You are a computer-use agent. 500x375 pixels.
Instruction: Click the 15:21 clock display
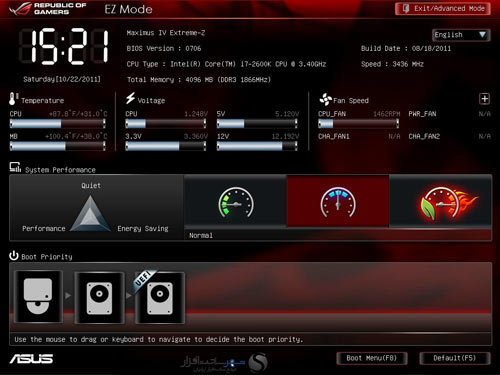tap(64, 46)
